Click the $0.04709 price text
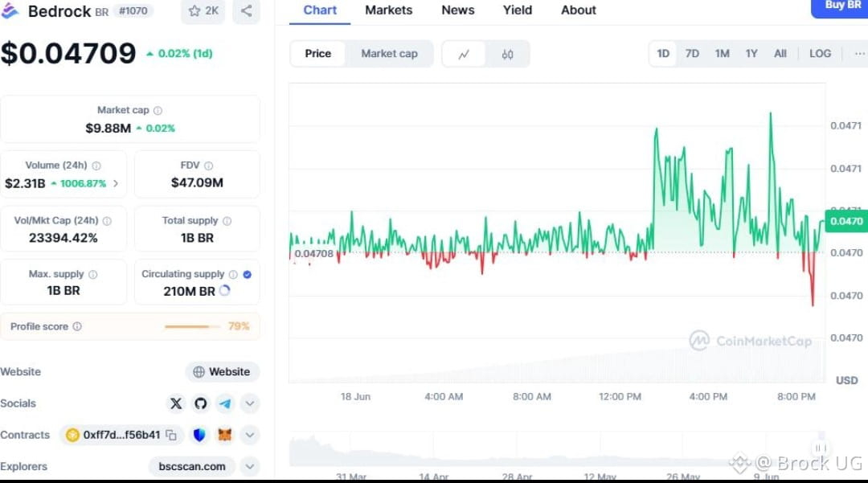Viewport: 868px width, 483px height. (x=68, y=53)
